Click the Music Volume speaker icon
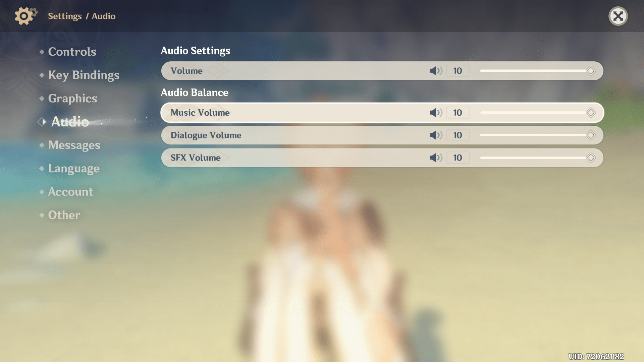This screenshot has width=644, height=362. point(435,113)
